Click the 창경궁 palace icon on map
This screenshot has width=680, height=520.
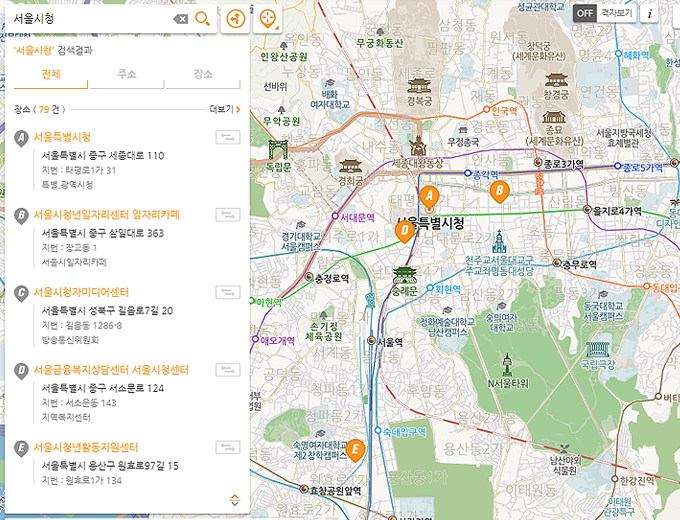[556, 81]
